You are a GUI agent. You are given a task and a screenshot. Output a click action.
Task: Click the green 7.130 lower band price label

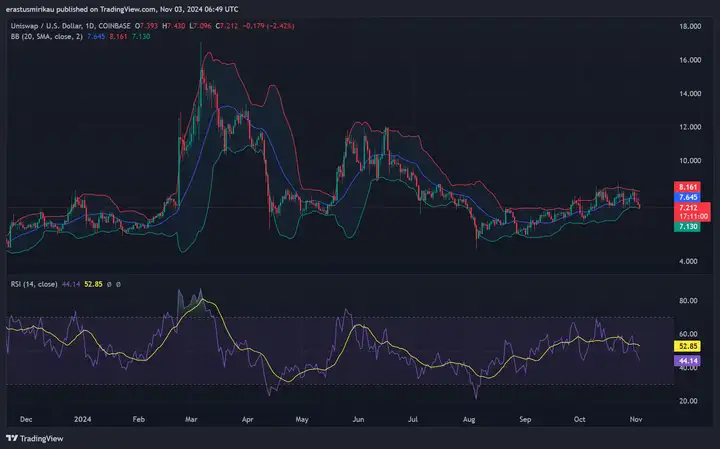[687, 226]
